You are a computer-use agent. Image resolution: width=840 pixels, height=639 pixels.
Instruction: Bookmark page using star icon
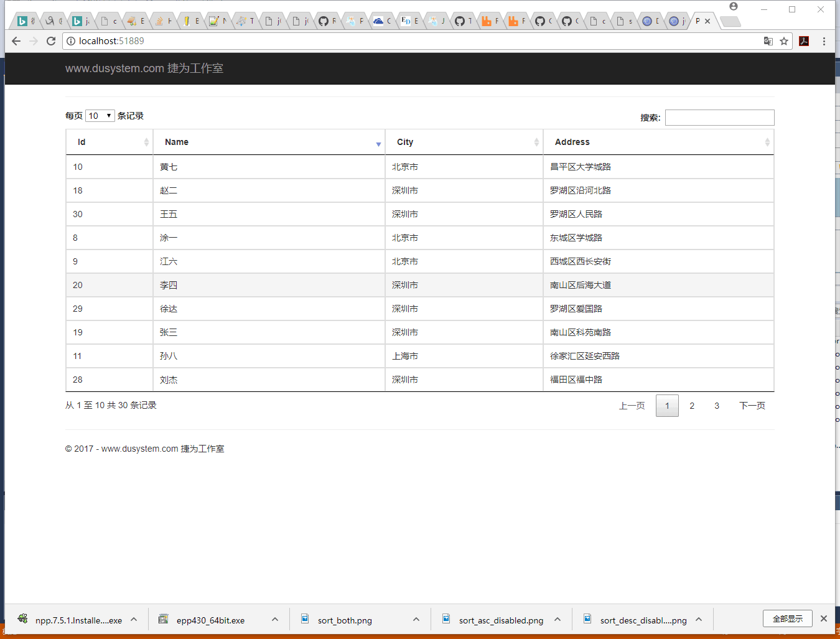click(x=784, y=41)
